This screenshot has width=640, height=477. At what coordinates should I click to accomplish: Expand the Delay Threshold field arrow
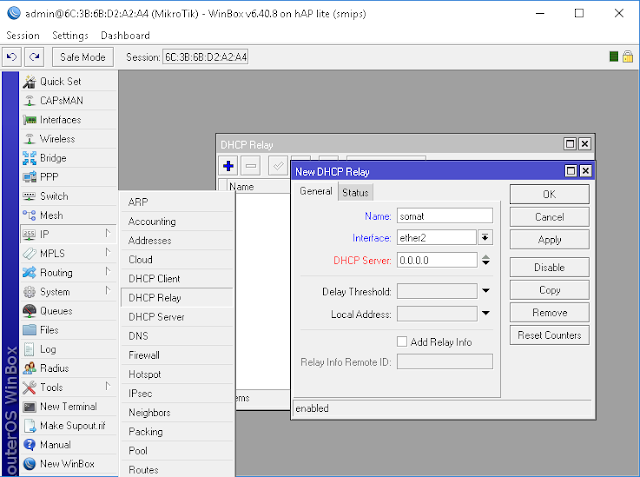tap(486, 291)
